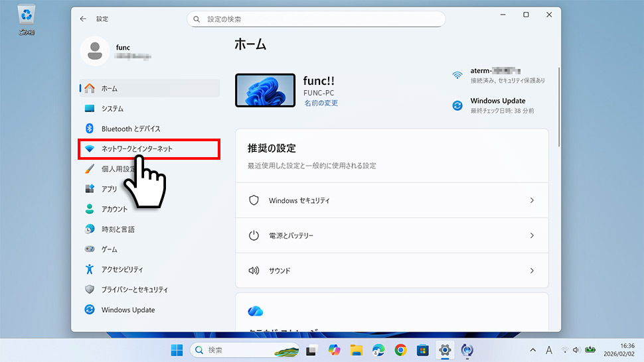644x362 pixels.
Task: Click the Settings gear on the taskbar
Action: coord(445,350)
